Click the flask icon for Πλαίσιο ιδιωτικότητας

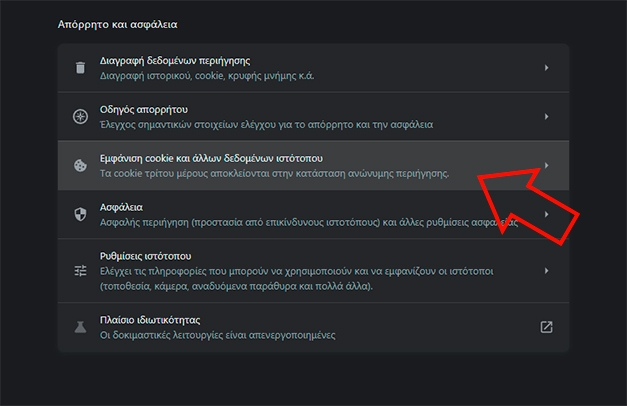[x=80, y=327]
